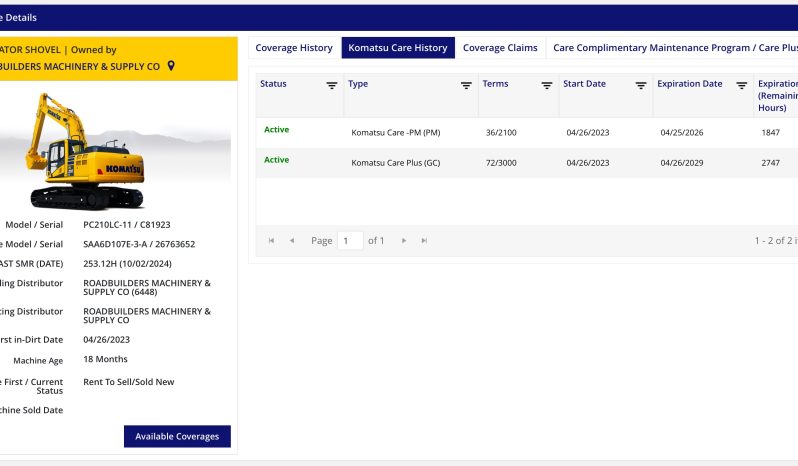
Task: Click the Rent To Sell/Sold New status
Action: tap(129, 382)
